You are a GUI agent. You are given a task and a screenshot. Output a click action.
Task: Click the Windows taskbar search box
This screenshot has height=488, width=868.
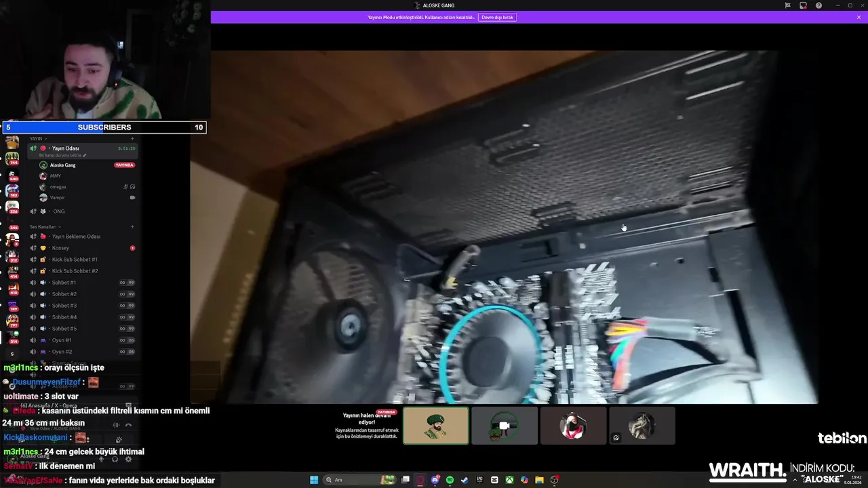(x=359, y=480)
